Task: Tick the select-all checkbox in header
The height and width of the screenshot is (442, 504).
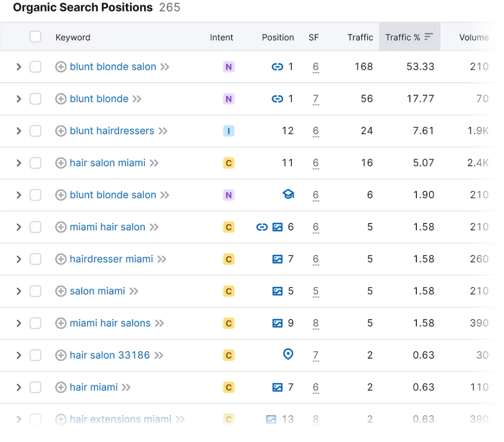Action: [x=35, y=37]
